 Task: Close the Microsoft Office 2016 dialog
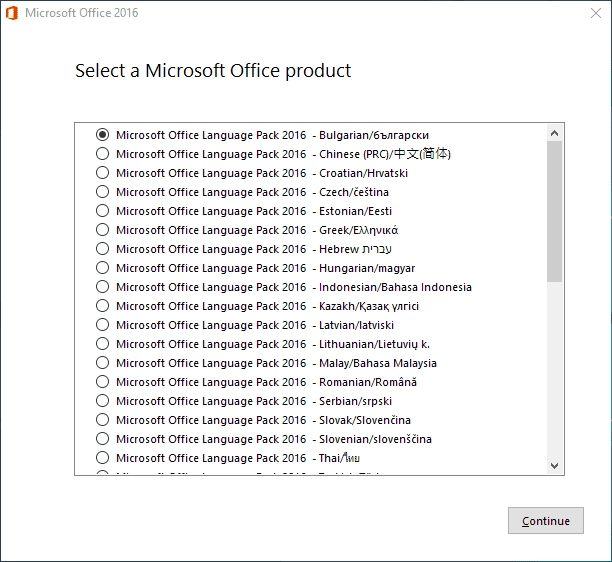pos(596,13)
